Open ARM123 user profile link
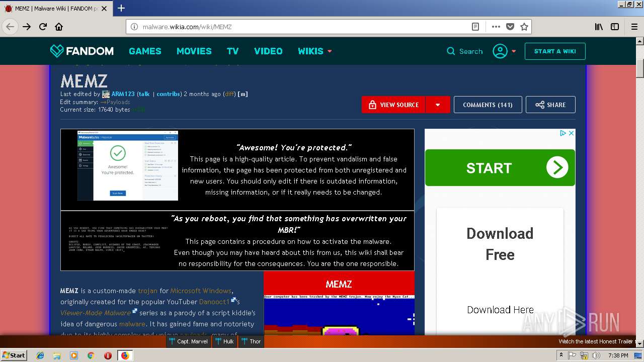Image resolution: width=644 pixels, height=362 pixels. coord(123,94)
